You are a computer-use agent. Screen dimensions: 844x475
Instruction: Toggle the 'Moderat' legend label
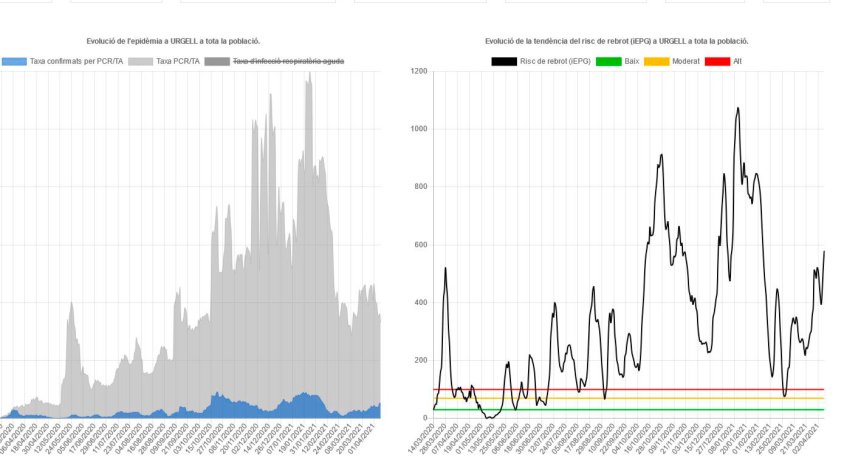coord(686,62)
